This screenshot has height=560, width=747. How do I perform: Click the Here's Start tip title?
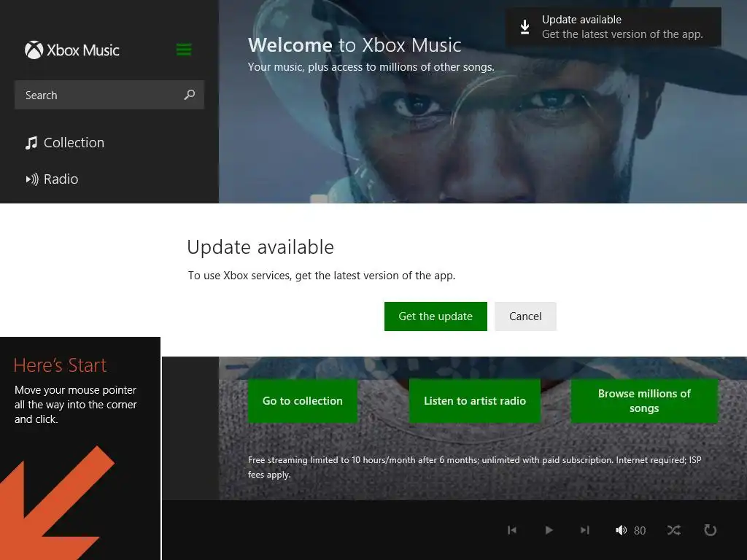(x=60, y=365)
